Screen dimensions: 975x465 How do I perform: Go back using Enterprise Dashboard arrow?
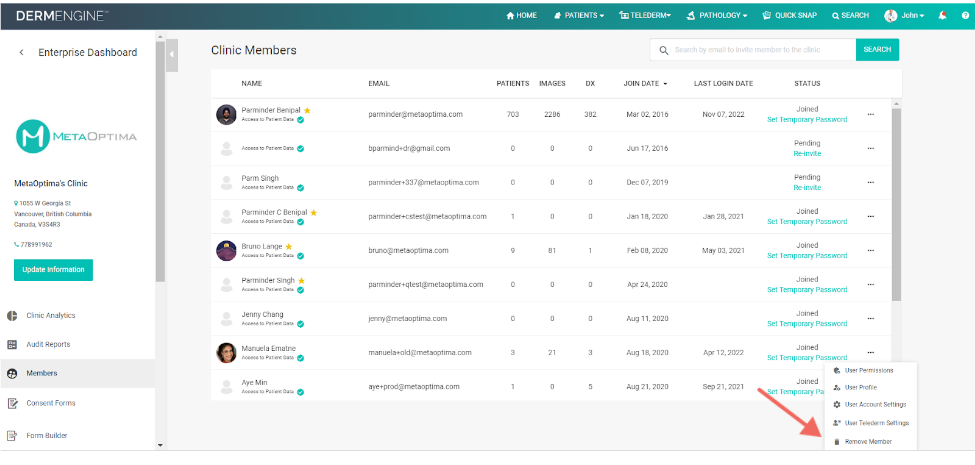coord(22,53)
